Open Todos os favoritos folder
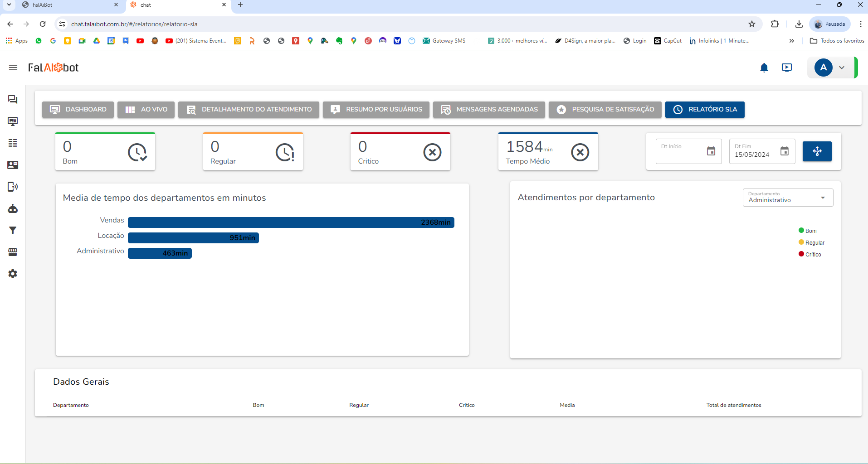Screen dimensions: 868x464 coord(837,41)
